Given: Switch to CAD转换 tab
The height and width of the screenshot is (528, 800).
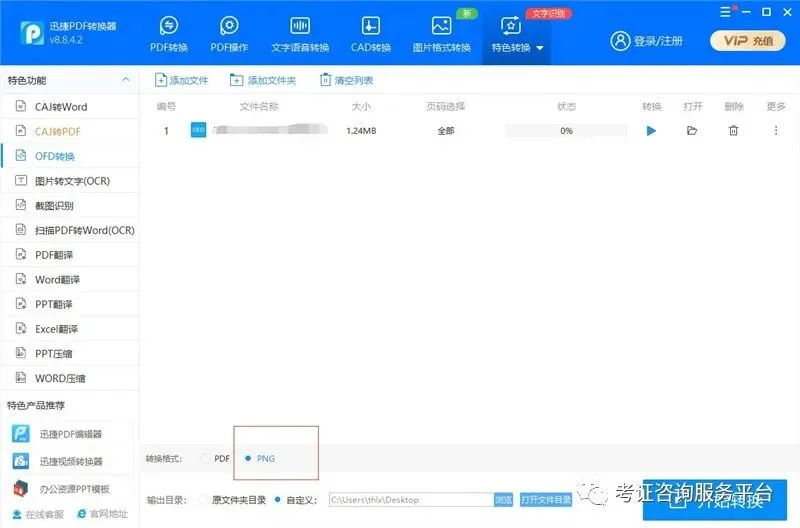Looking at the screenshot, I should tap(370, 35).
